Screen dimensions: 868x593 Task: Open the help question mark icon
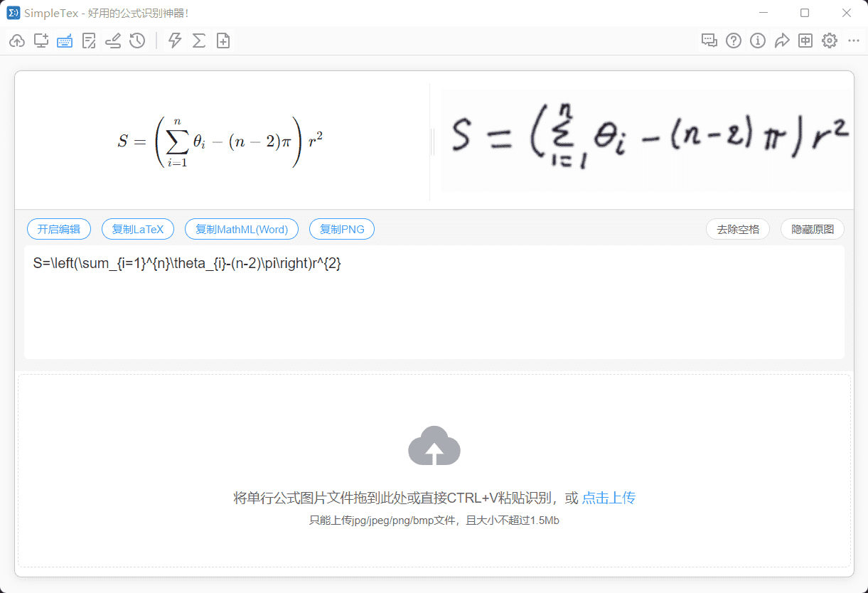(x=734, y=41)
